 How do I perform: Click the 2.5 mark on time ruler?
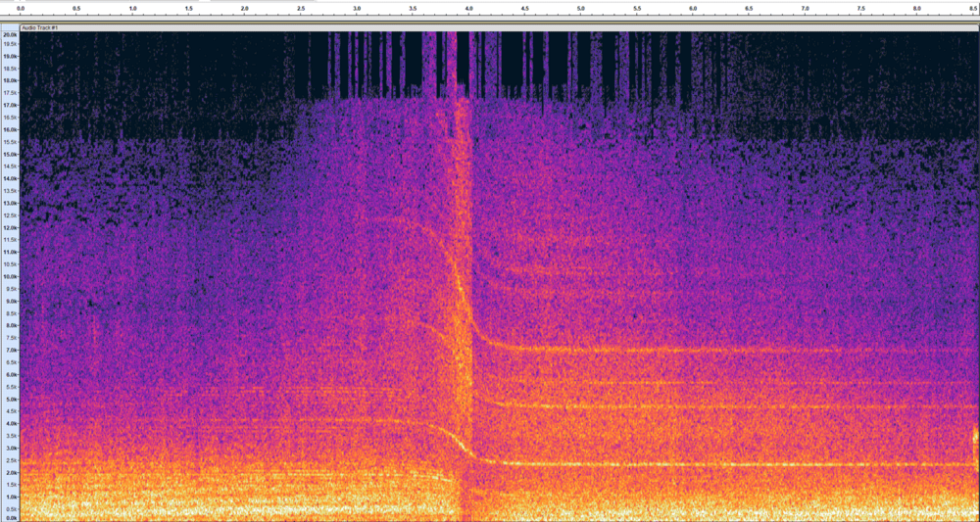coord(301,9)
